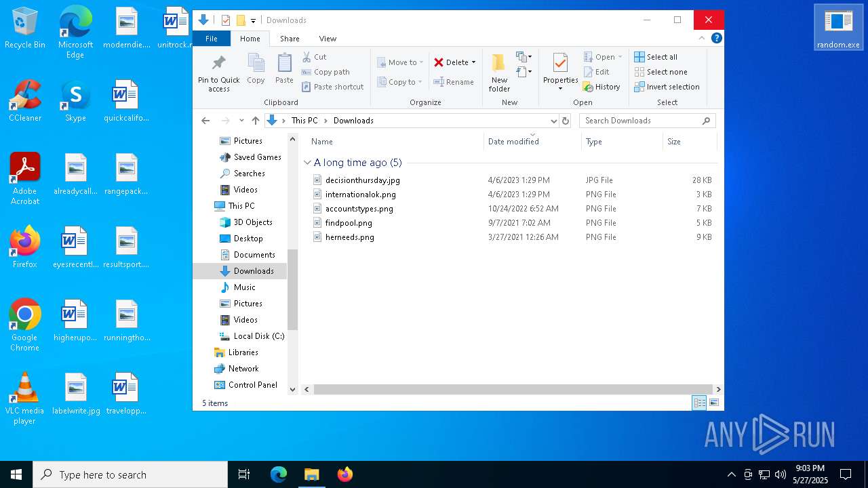Click the Search Downloads field
This screenshot has width=868, height=488.
[x=648, y=121]
